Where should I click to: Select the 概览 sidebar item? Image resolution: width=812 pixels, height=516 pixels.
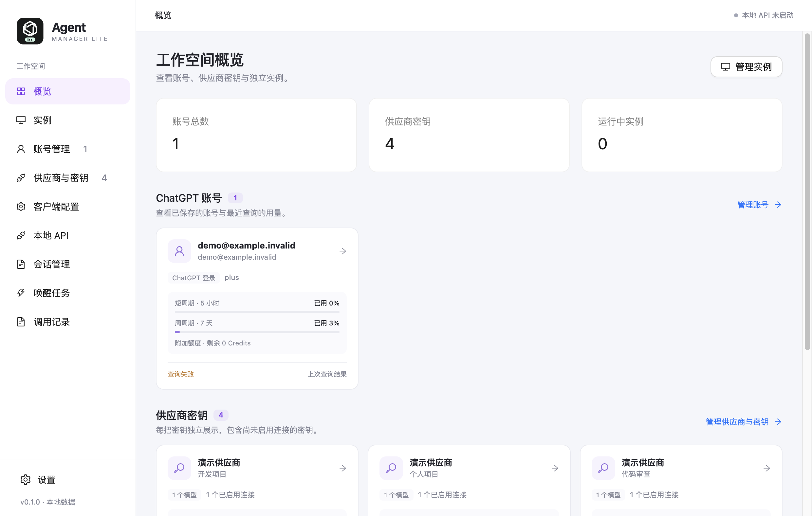click(x=68, y=91)
